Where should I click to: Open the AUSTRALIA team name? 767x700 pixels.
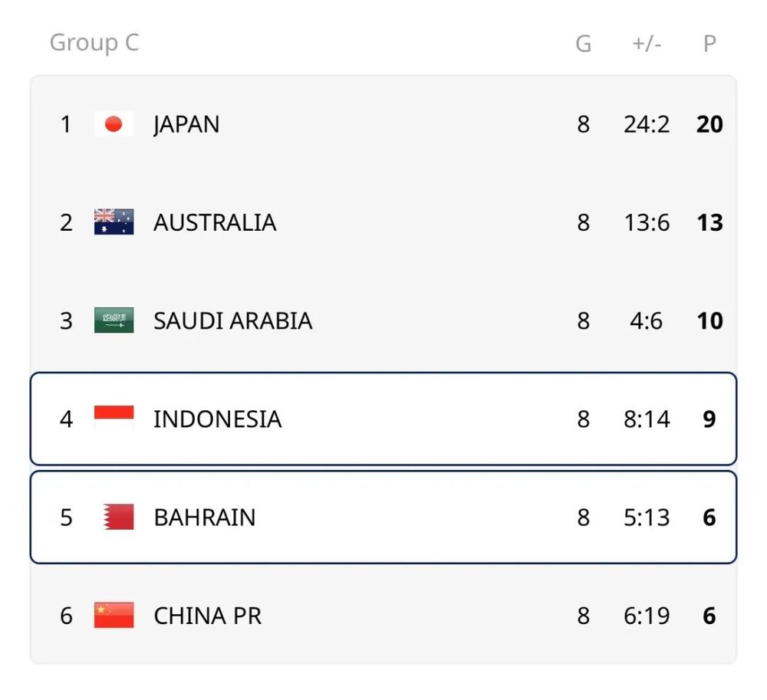click(215, 222)
